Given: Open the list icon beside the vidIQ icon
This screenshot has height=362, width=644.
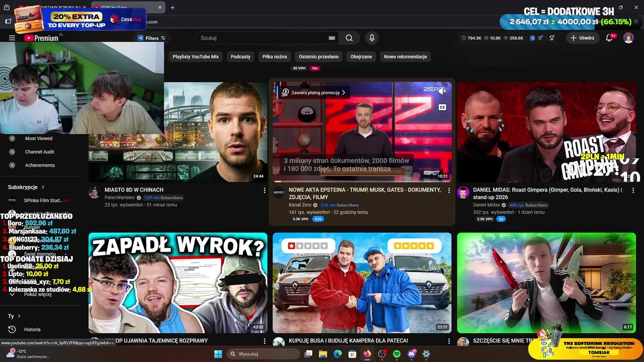Looking at the screenshot, I should 541,38.
